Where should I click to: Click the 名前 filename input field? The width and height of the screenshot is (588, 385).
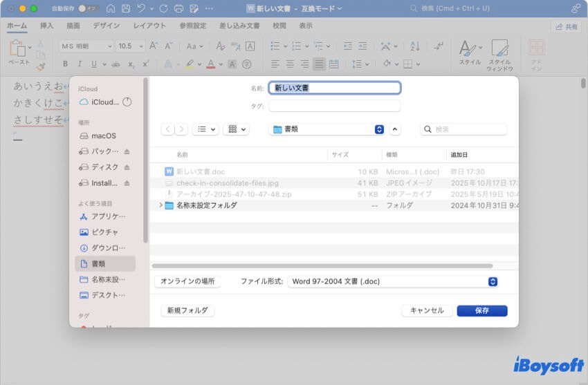tap(335, 88)
